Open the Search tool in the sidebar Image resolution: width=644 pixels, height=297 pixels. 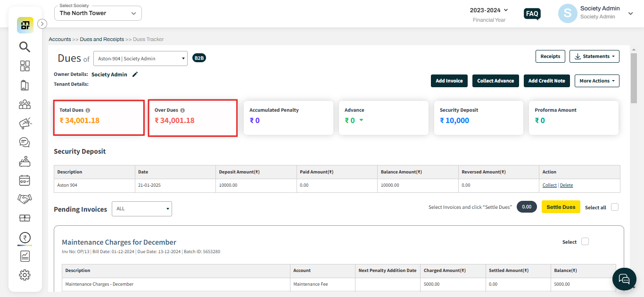point(25,47)
